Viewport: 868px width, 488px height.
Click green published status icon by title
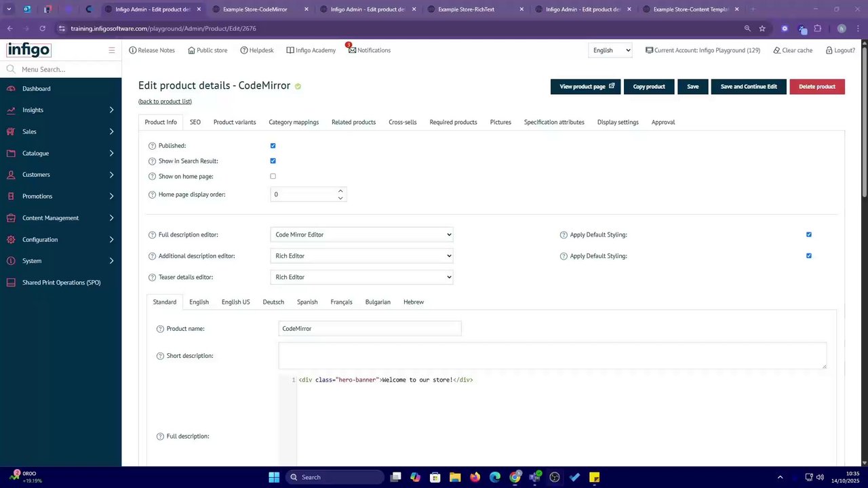(298, 86)
